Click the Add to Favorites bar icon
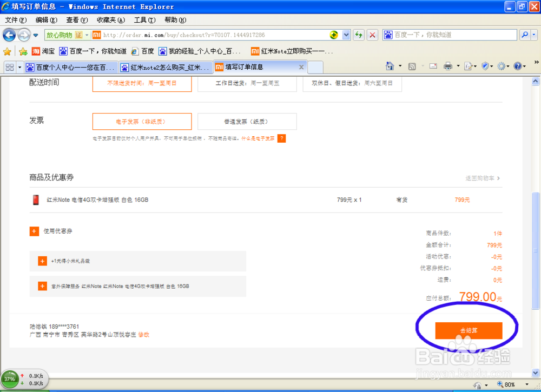The image size is (541, 392). [23, 52]
